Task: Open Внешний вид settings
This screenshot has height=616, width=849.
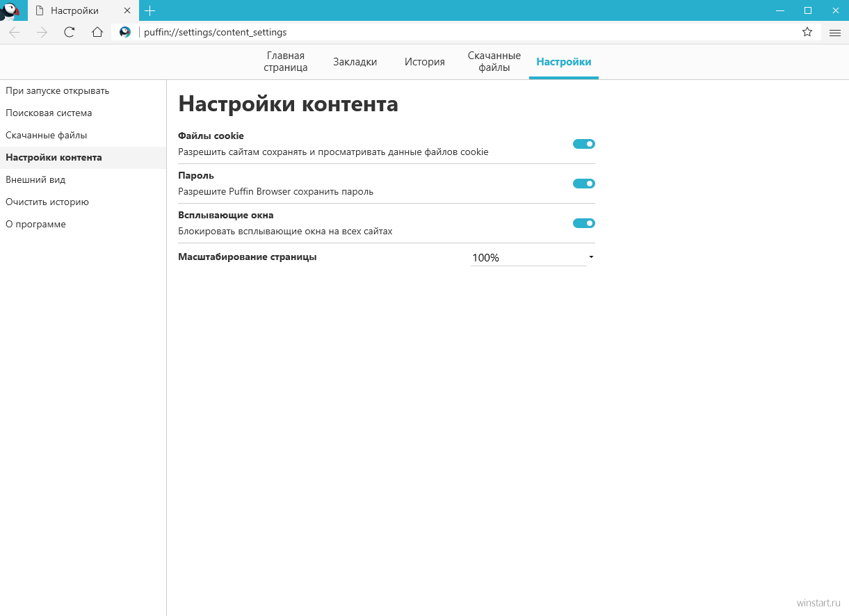Action: 83,180
